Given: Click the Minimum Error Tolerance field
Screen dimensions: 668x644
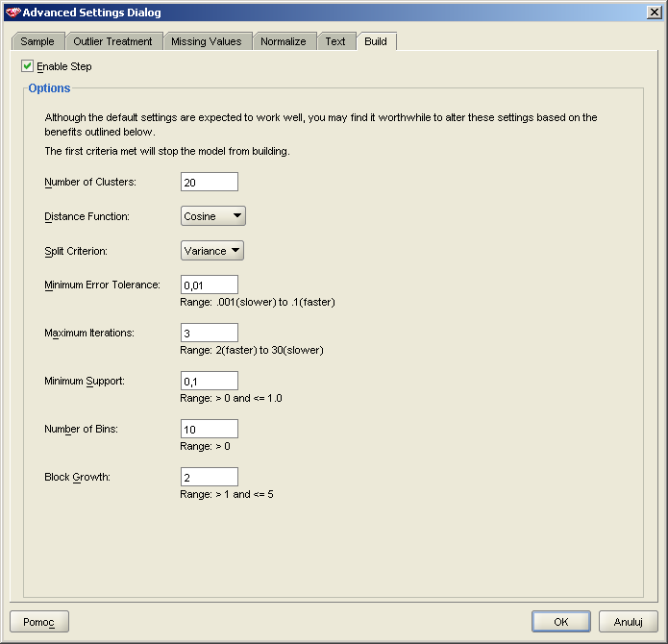Looking at the screenshot, I should (x=210, y=285).
